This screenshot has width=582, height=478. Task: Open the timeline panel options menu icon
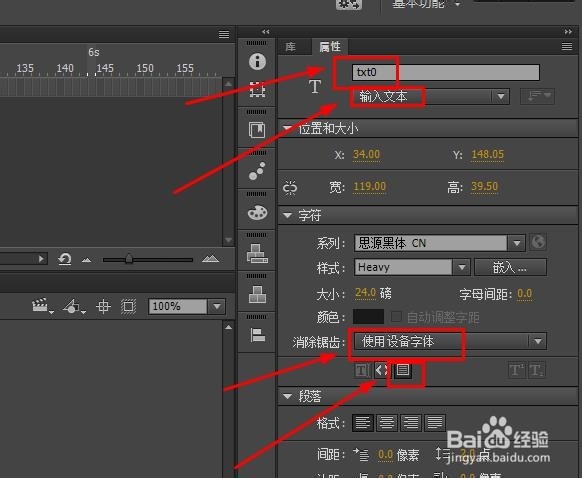pyautogui.click(x=224, y=35)
